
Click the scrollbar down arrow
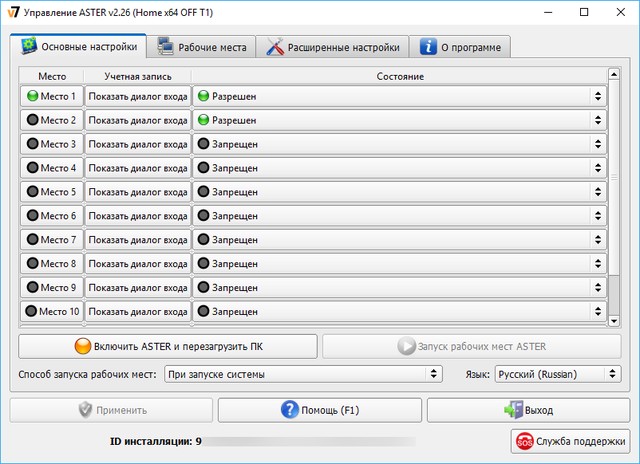(x=614, y=321)
